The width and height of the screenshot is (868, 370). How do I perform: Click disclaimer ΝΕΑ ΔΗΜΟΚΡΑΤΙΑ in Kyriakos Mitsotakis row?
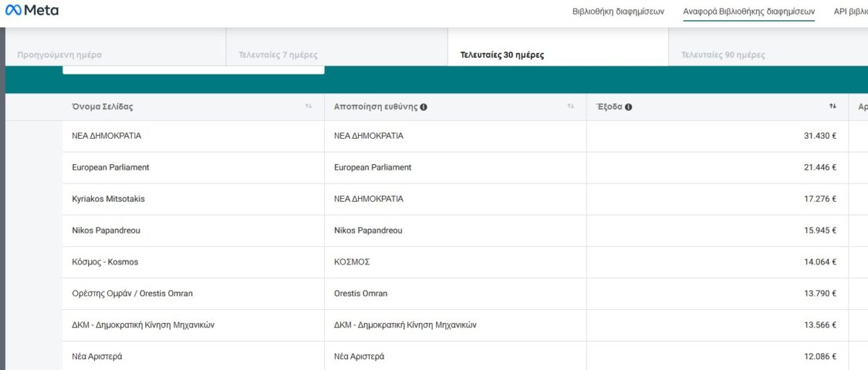click(x=369, y=199)
